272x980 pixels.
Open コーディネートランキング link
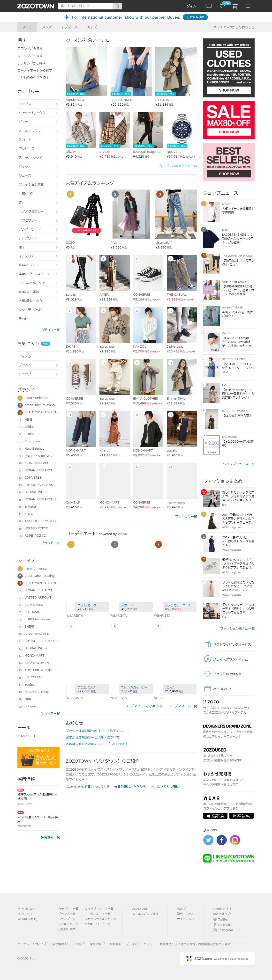(x=144, y=706)
